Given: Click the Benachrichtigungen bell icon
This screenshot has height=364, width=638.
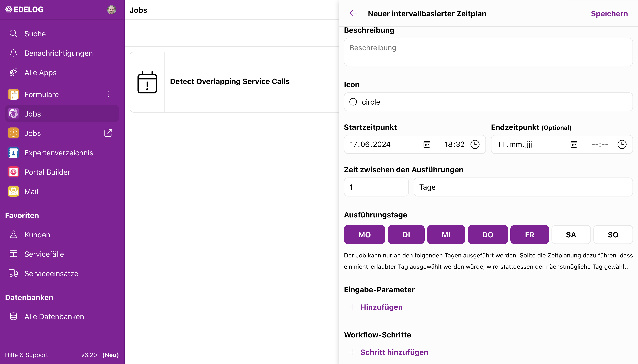Looking at the screenshot, I should coord(13,53).
